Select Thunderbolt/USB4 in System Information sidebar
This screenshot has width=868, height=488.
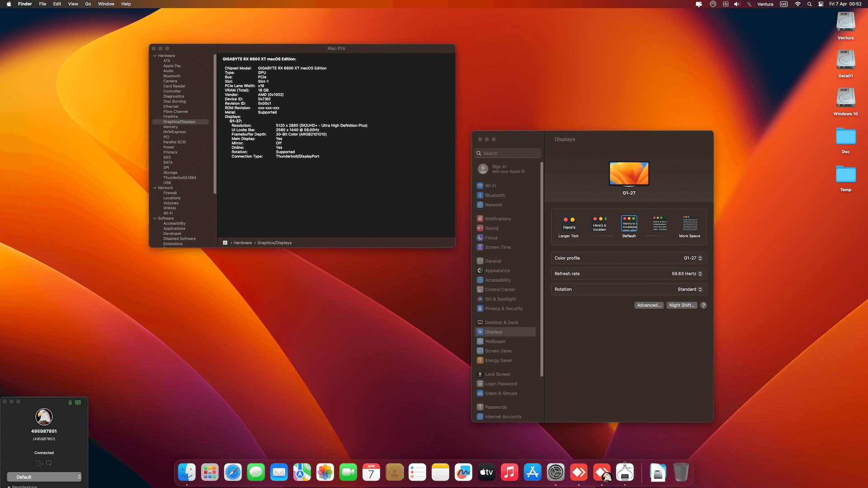[x=179, y=178]
